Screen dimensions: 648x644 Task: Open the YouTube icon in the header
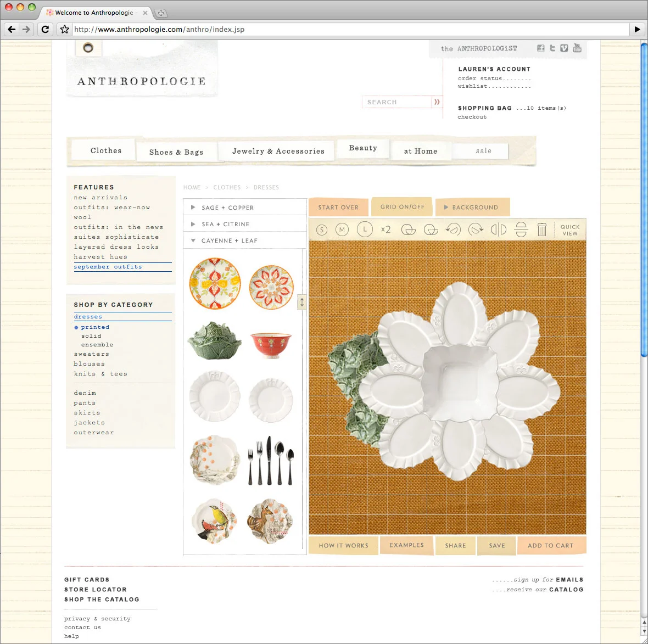pos(577,48)
